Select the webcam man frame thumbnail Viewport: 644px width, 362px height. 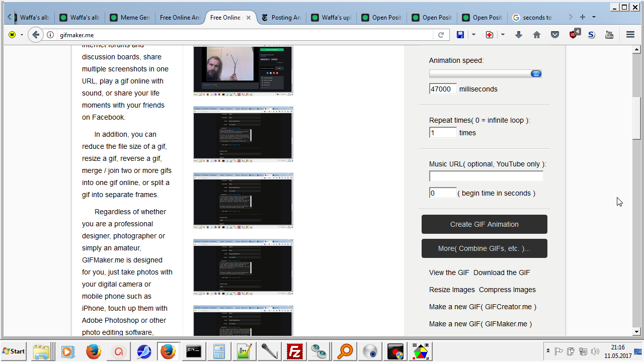(243, 70)
